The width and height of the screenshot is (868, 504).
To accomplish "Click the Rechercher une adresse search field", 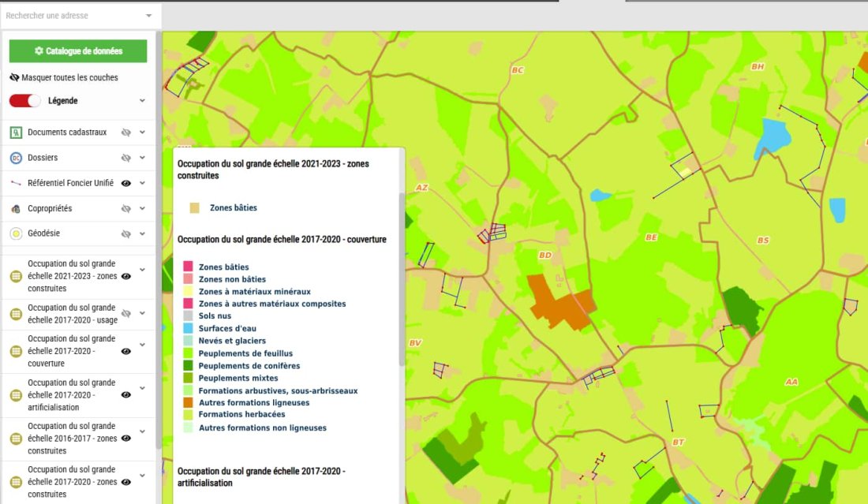I will tap(71, 16).
